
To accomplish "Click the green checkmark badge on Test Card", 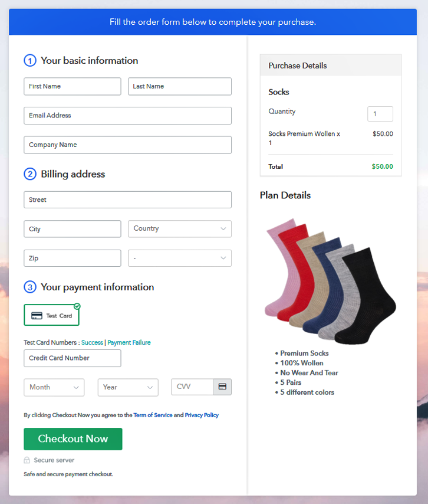I will coord(77,306).
